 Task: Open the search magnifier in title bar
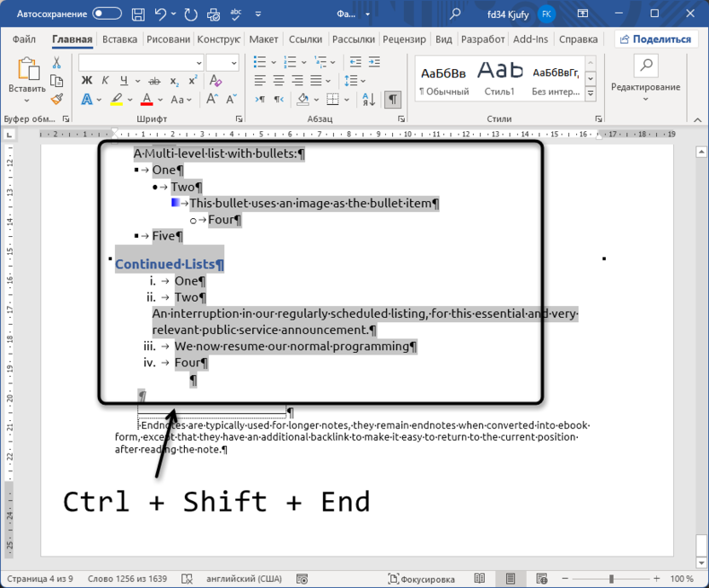pos(455,14)
